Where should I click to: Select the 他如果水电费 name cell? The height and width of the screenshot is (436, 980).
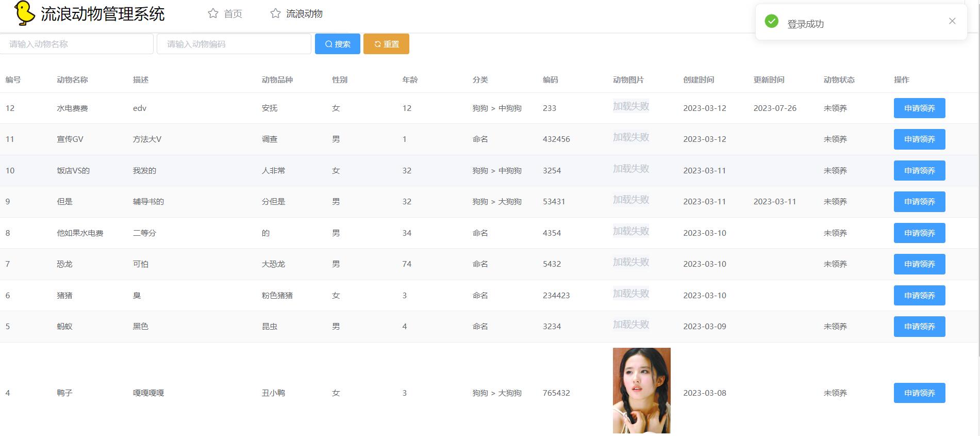click(x=80, y=233)
